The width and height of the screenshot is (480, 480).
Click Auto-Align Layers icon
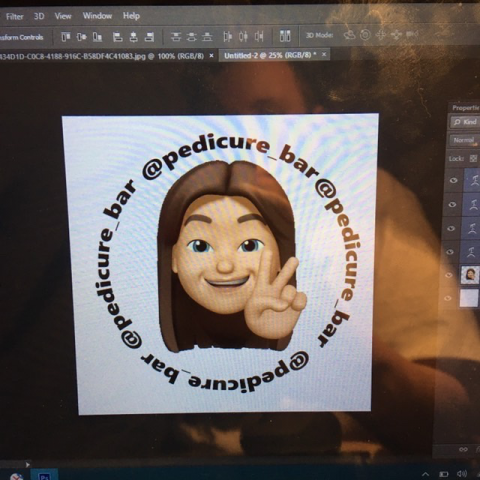(x=285, y=36)
